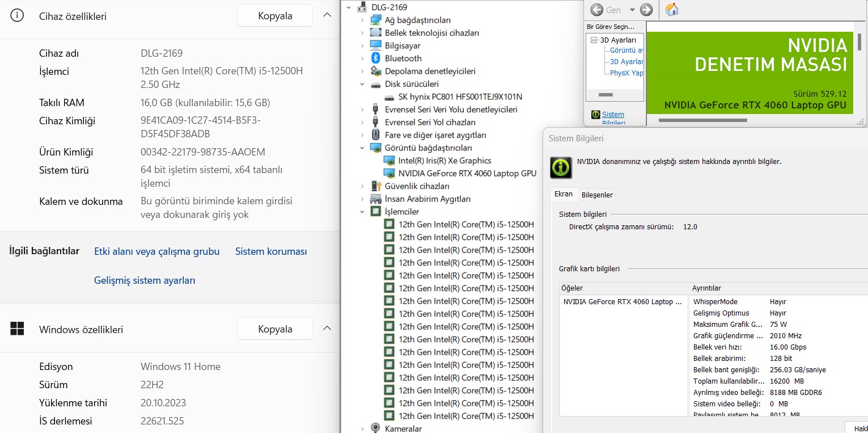
Task: Select the Bellek veri hızı 16.00 Gbps row
Action: pos(779,347)
